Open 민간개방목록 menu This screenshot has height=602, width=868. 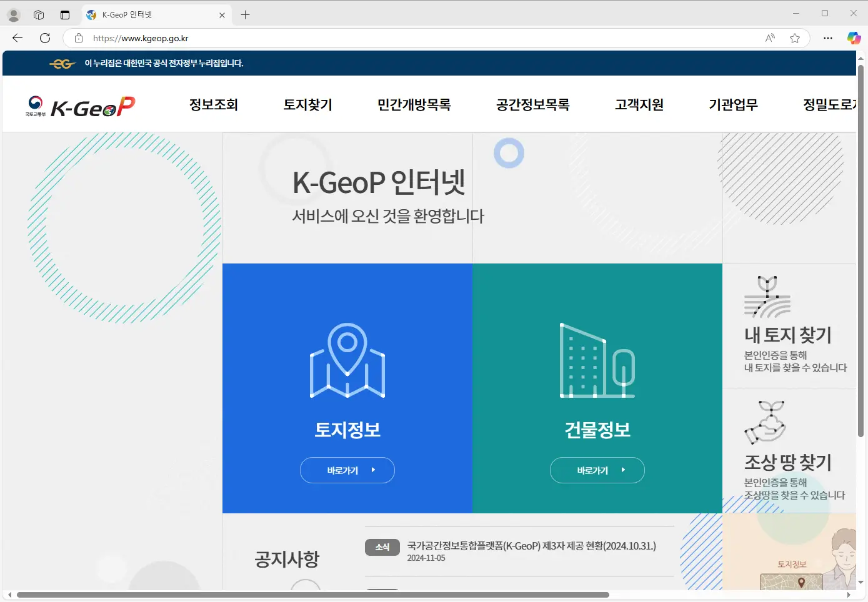coord(414,104)
